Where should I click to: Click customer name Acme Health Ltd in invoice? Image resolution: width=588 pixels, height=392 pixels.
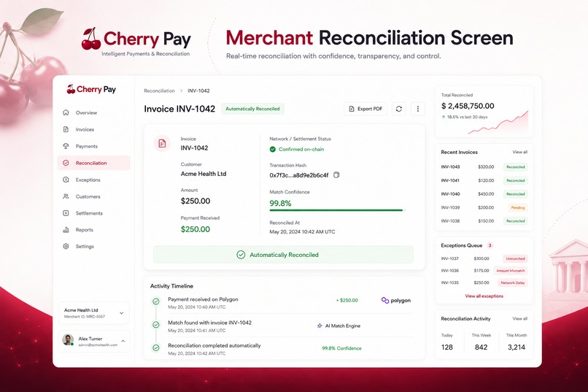(204, 174)
